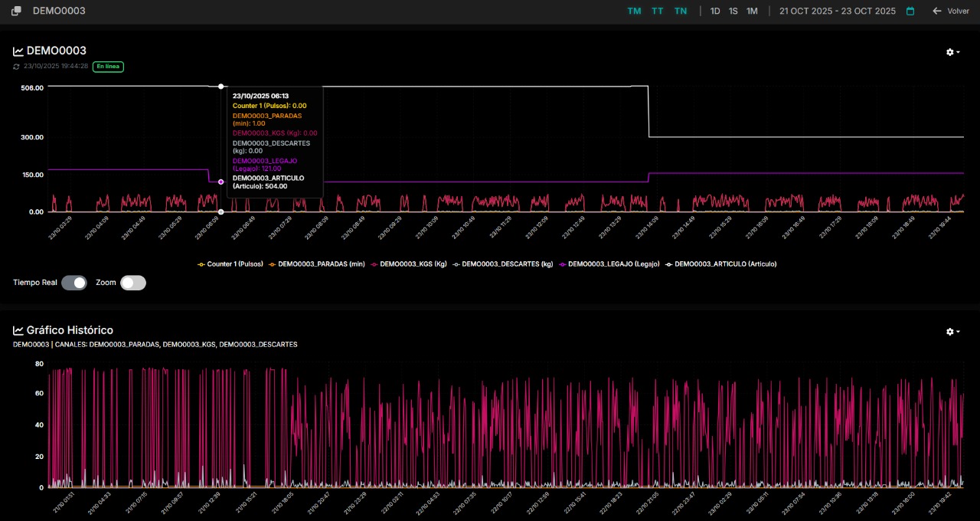This screenshot has width=980, height=521.
Task: Click the windows icon beside DEMO0003 header
Action: click(x=16, y=11)
